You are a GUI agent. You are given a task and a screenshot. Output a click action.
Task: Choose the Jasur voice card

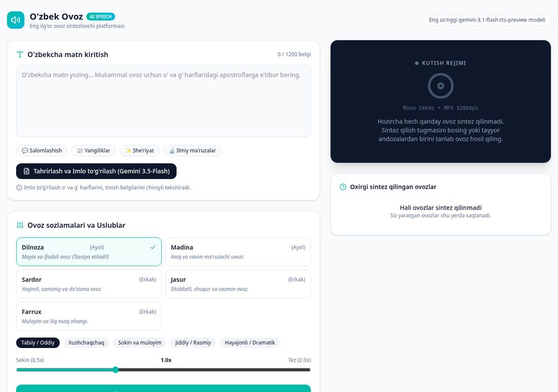(238, 284)
